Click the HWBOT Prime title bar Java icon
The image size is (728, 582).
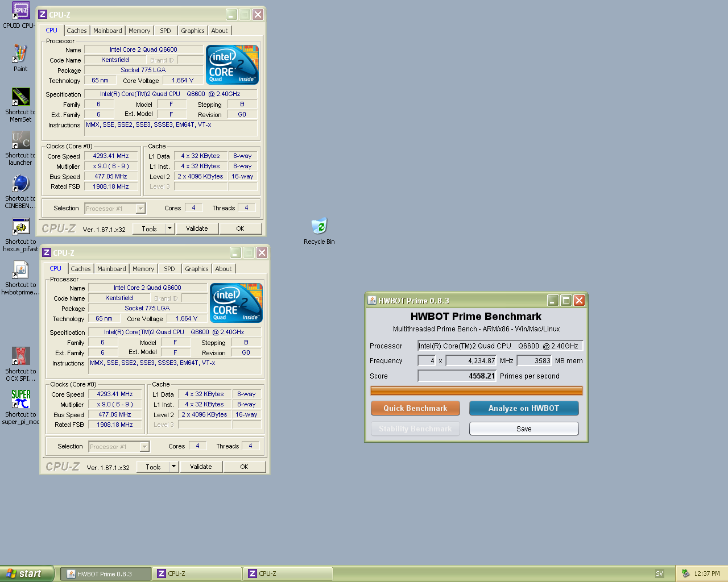pyautogui.click(x=372, y=301)
